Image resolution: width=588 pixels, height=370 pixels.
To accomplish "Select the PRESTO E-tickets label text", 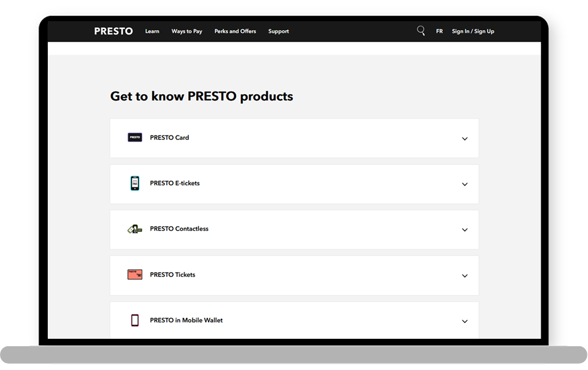I will point(175,183).
